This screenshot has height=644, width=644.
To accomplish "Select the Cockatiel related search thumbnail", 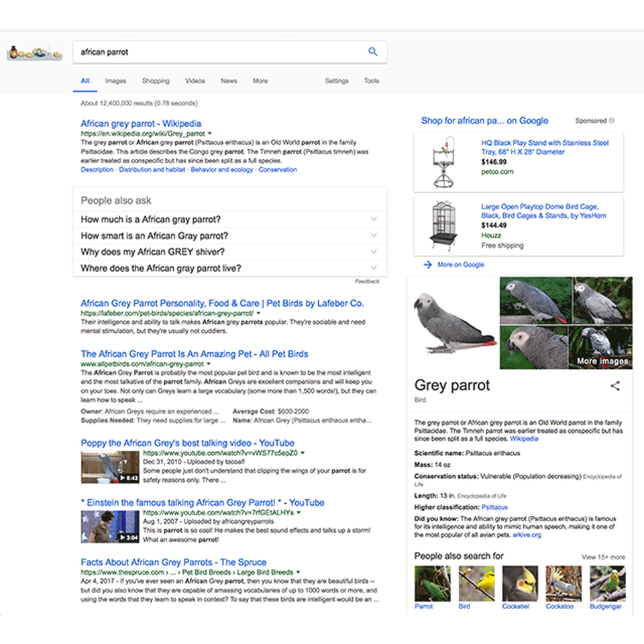I will (520, 584).
